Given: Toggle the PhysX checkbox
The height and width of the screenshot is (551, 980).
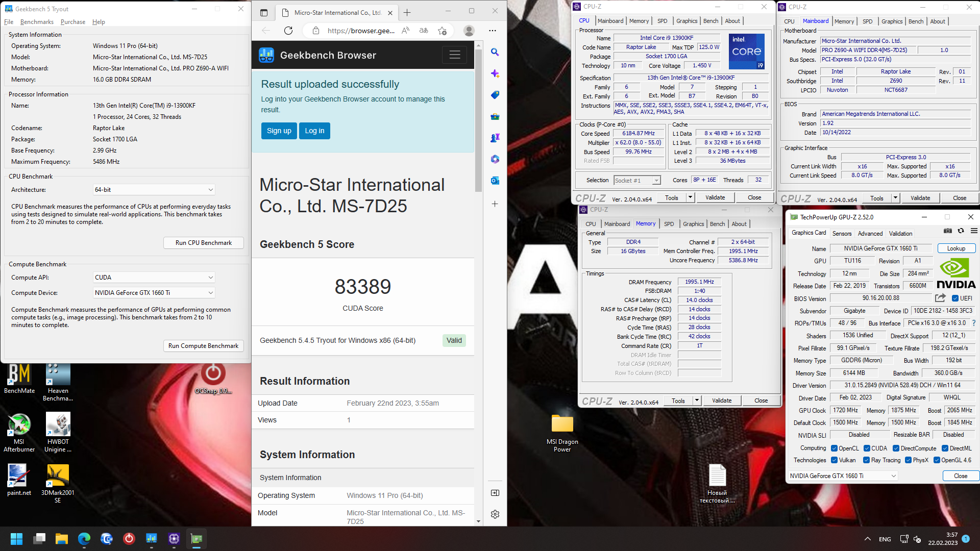Looking at the screenshot, I should [908, 460].
